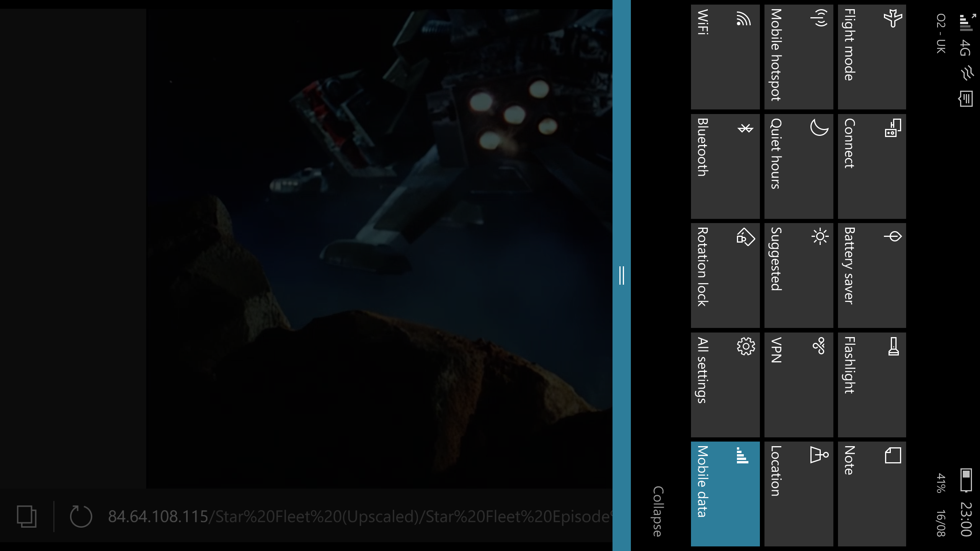Collapse the quick actions panel
The width and height of the screenshot is (980, 551).
tap(658, 512)
